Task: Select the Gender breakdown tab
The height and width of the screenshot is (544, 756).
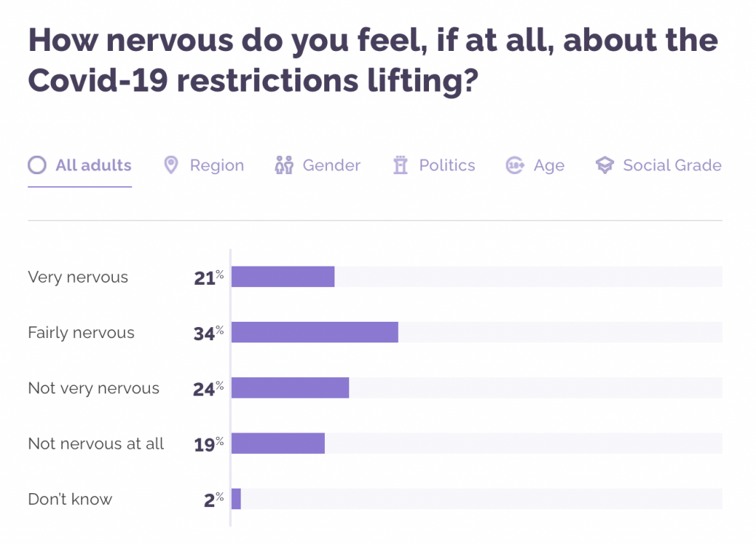Action: tap(331, 165)
